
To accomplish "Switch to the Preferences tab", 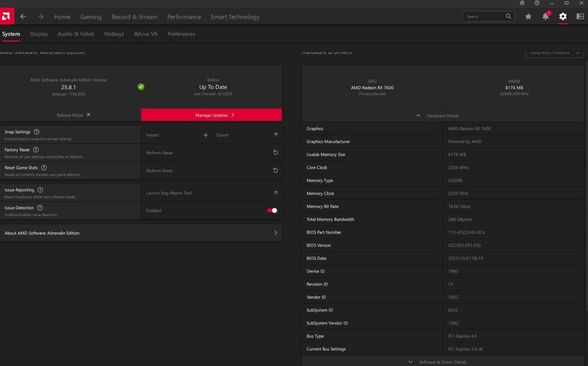I will click(181, 34).
